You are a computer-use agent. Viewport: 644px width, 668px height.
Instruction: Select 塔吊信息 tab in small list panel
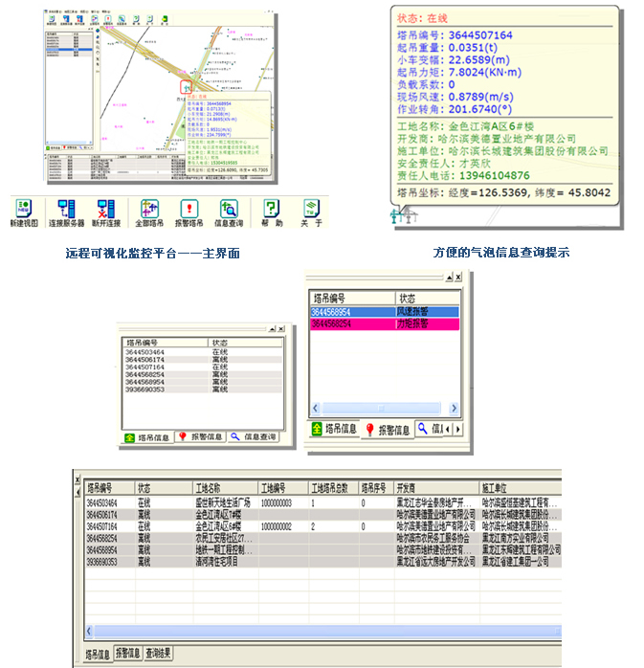click(147, 437)
